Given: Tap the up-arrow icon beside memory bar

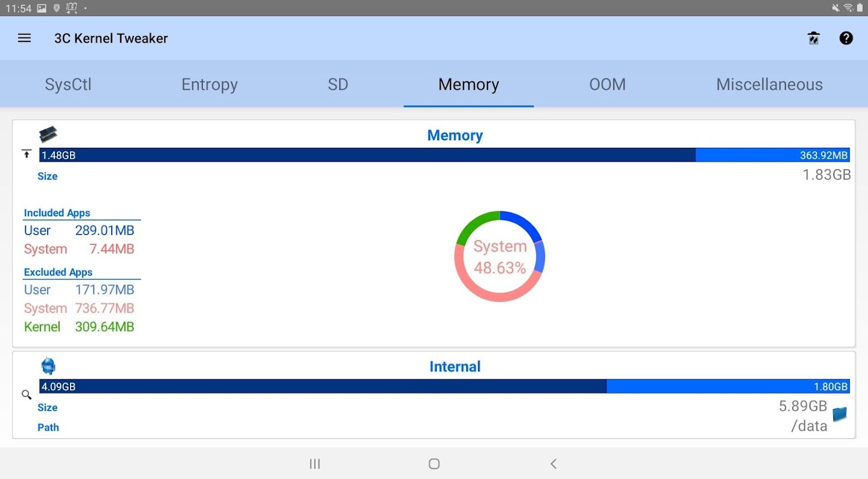Looking at the screenshot, I should point(26,154).
